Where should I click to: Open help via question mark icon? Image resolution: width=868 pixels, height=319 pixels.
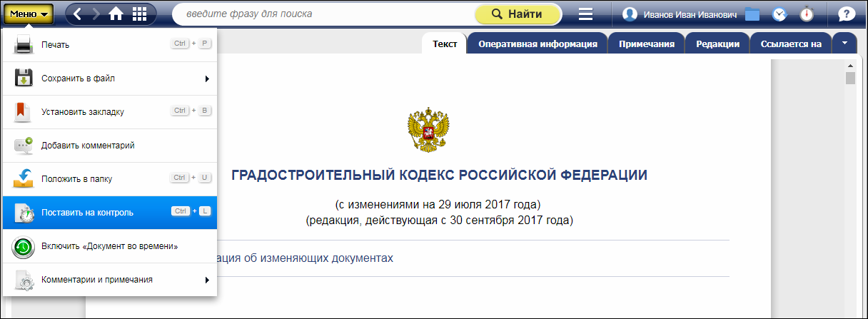tap(847, 14)
